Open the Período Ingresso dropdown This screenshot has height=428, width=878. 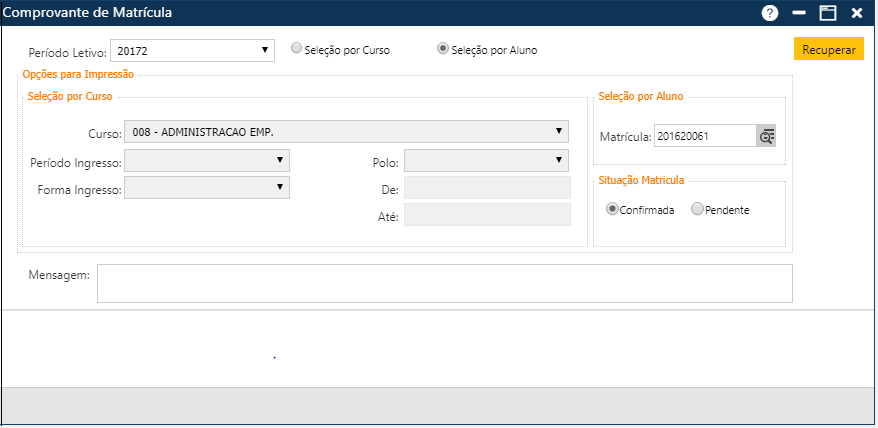pos(207,160)
